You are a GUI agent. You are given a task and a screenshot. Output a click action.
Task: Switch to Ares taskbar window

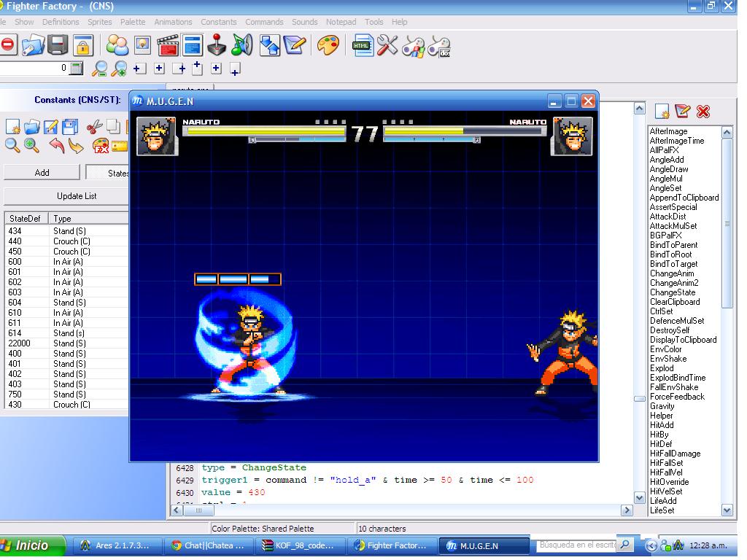(116, 545)
